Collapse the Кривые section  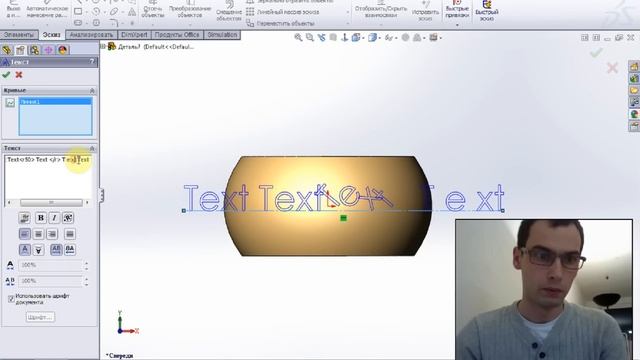92,90
